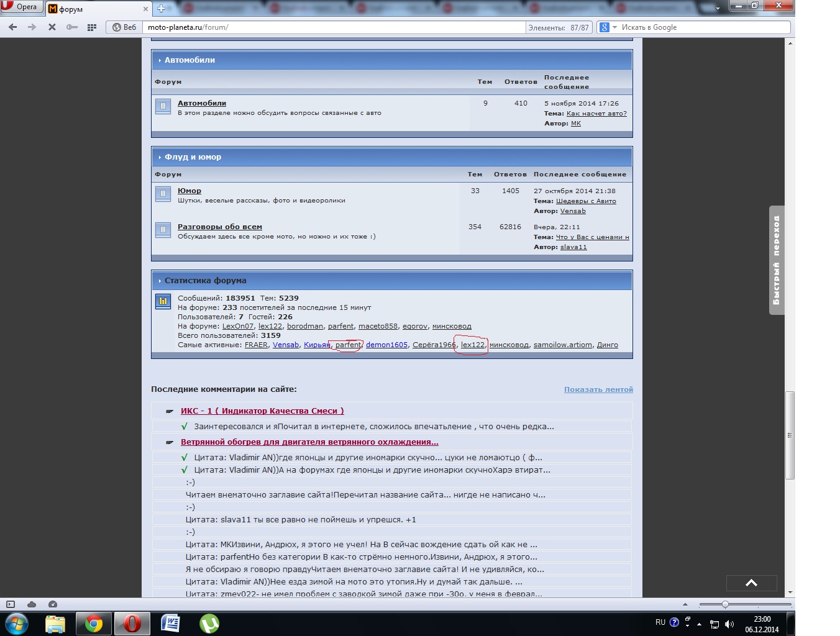This screenshot has width=840, height=636.
Task: Collapse the Статистика форума section
Action: point(160,281)
